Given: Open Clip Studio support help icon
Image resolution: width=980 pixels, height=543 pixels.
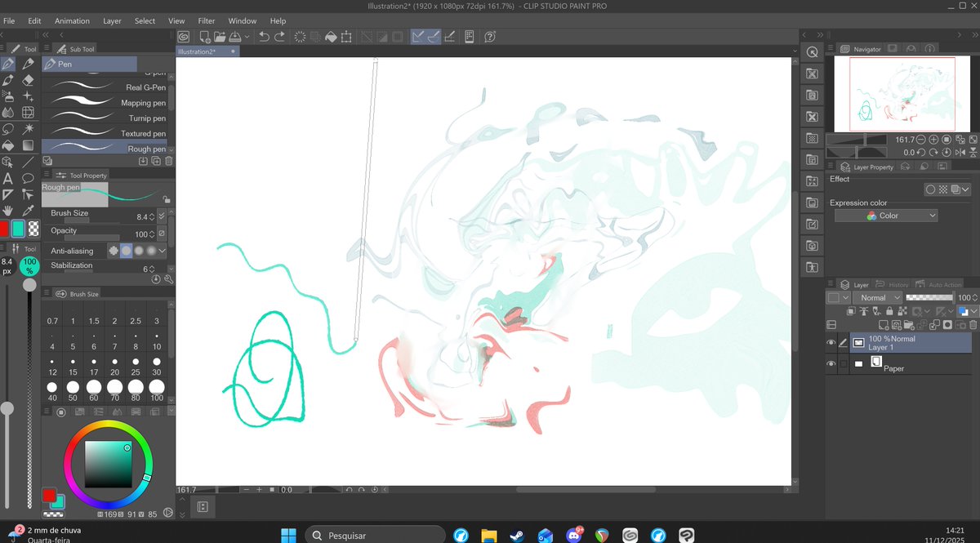Looking at the screenshot, I should pos(490,37).
